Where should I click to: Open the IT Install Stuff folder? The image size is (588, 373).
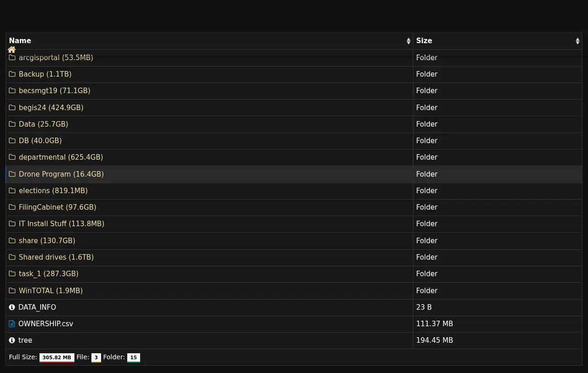61,224
